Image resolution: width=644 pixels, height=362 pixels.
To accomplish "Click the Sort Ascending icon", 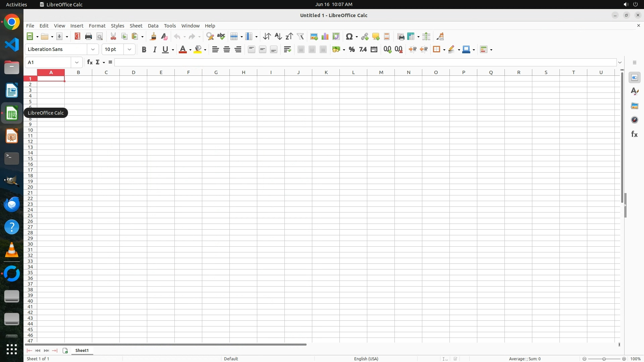I will (278, 37).
